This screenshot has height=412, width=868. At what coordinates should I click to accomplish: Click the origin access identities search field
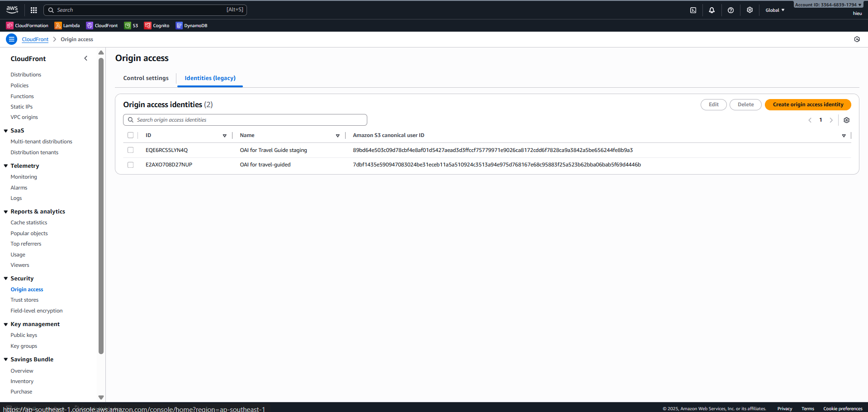point(245,119)
